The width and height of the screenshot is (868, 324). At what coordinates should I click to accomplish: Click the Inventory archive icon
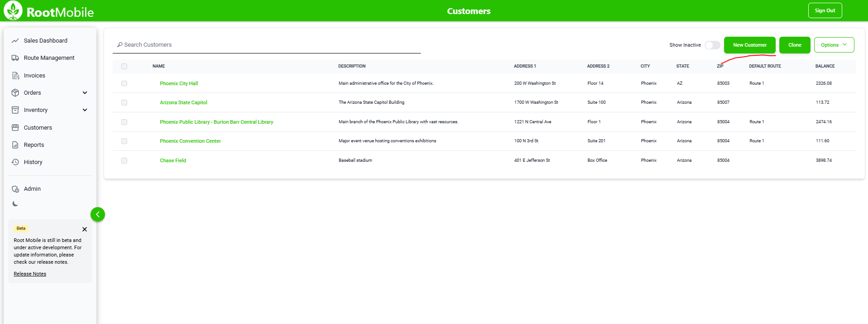tap(15, 110)
